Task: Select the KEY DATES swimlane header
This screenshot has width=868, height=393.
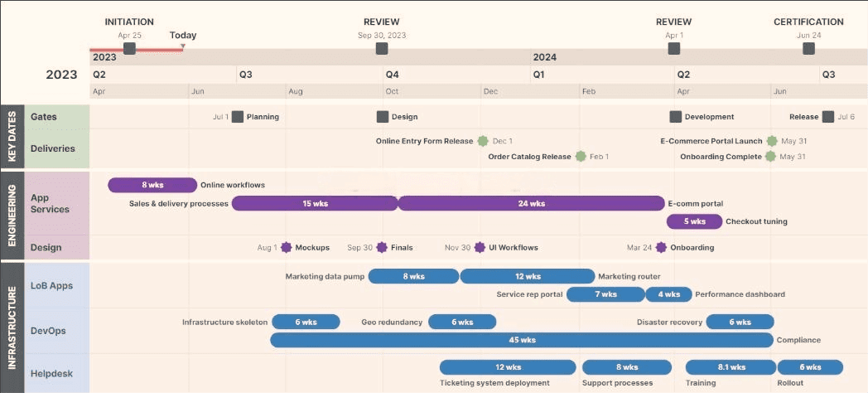Action: coord(12,136)
